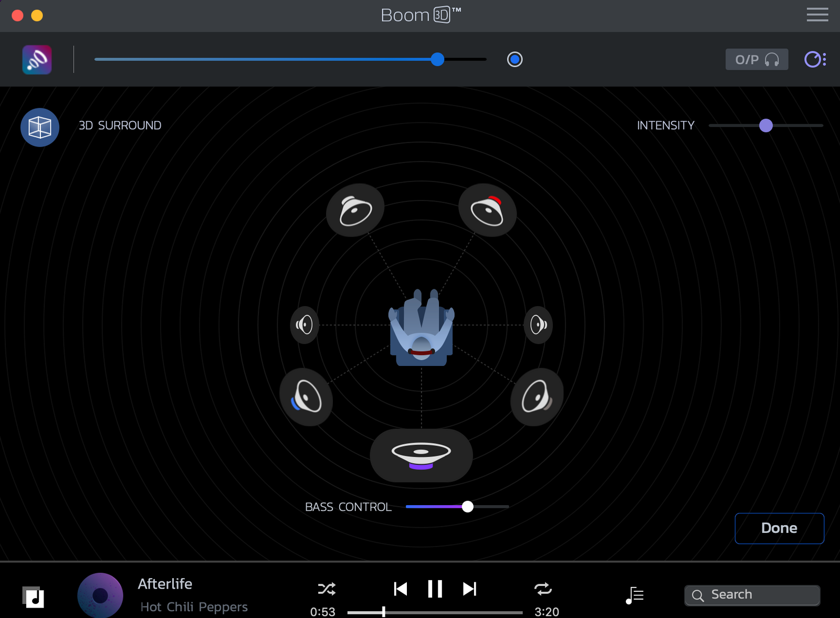Viewport: 840px width, 618px height.
Task: Click the circular boost button beside volume slider
Action: (x=514, y=60)
